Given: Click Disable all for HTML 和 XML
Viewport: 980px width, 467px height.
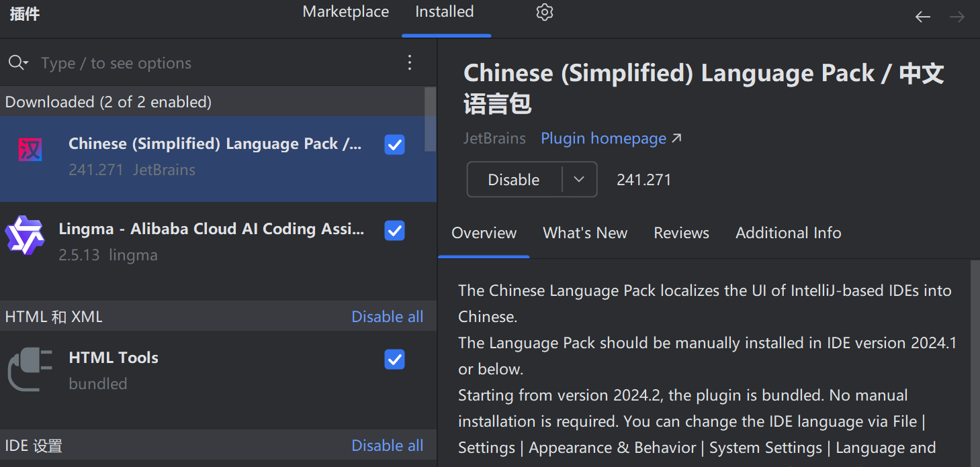Looking at the screenshot, I should click(x=388, y=317).
